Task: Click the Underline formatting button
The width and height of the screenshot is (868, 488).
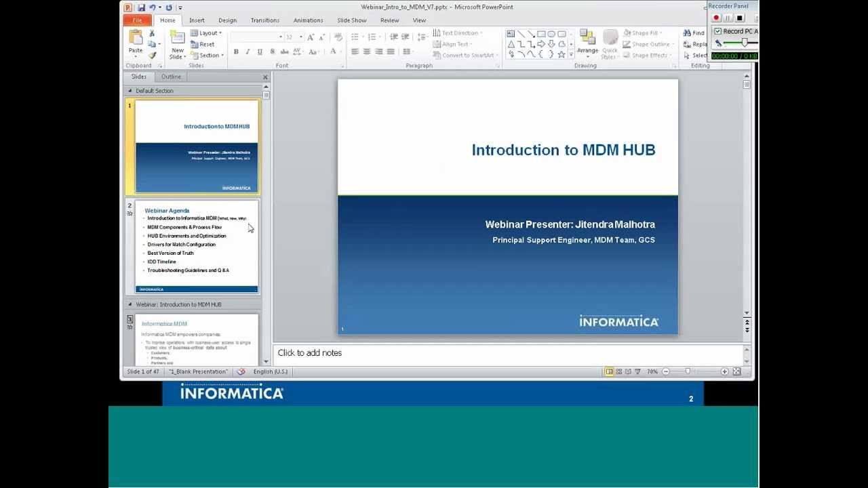Action: coord(260,52)
